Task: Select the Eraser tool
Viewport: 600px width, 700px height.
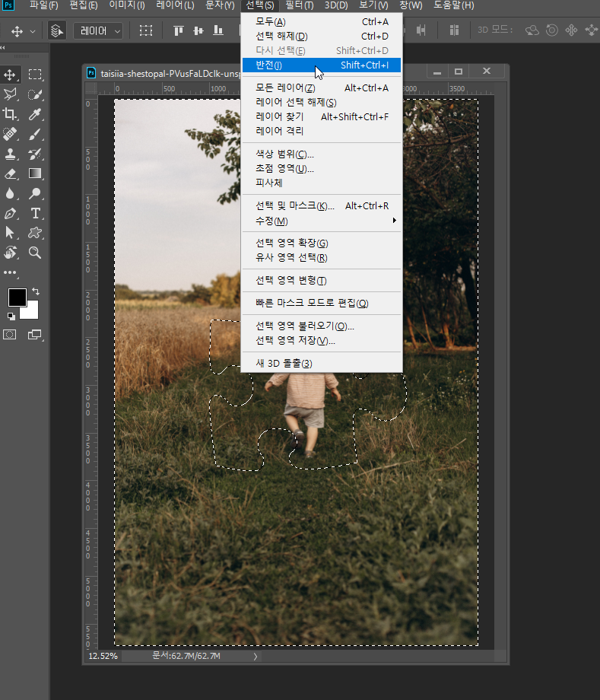Action: [10, 173]
